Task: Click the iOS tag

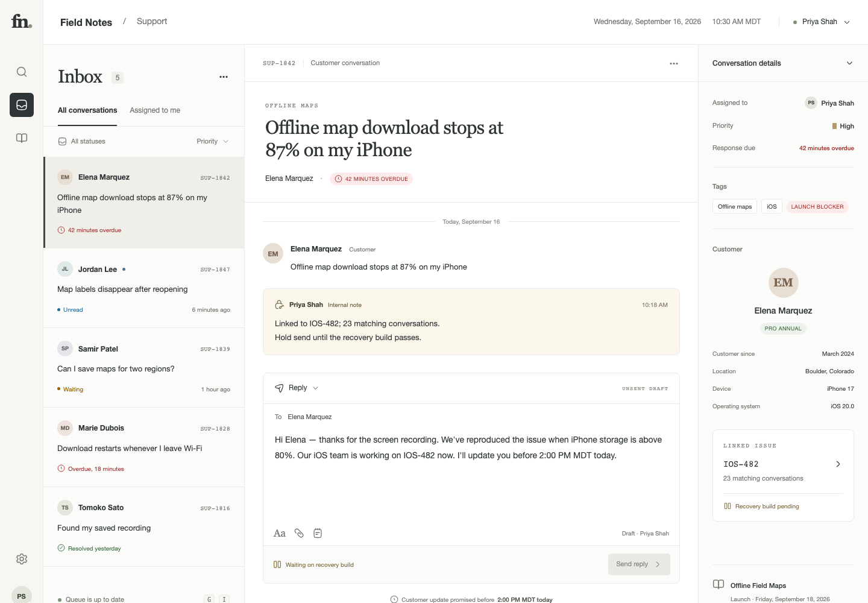Action: tap(772, 207)
